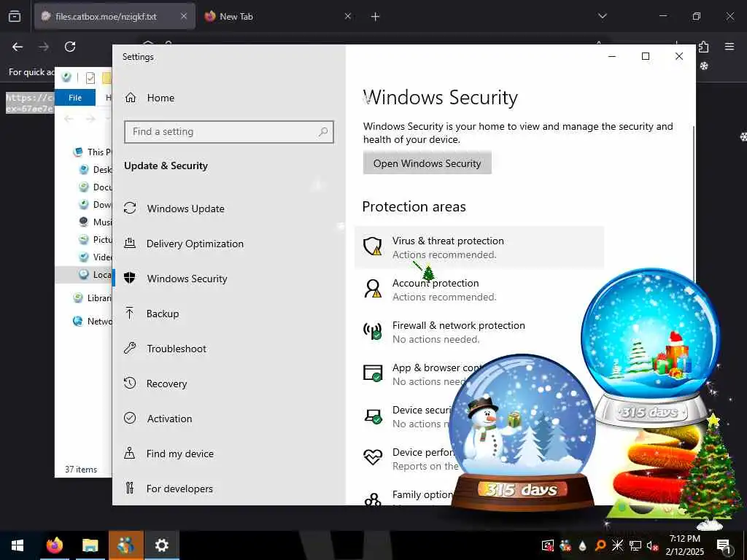Select Music in Explorer navigation pane
This screenshot has height=560, width=747.
(96, 222)
